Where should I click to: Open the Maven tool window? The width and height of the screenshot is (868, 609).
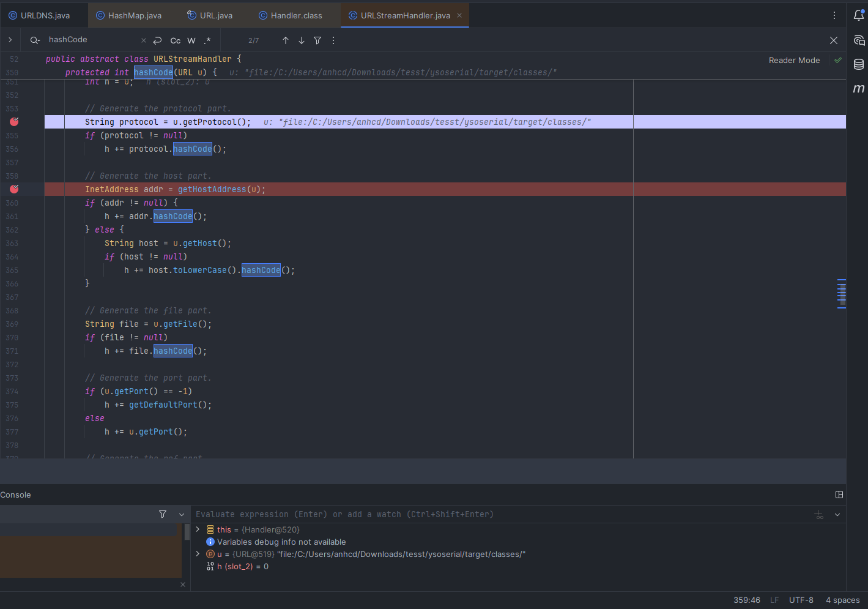click(x=859, y=89)
